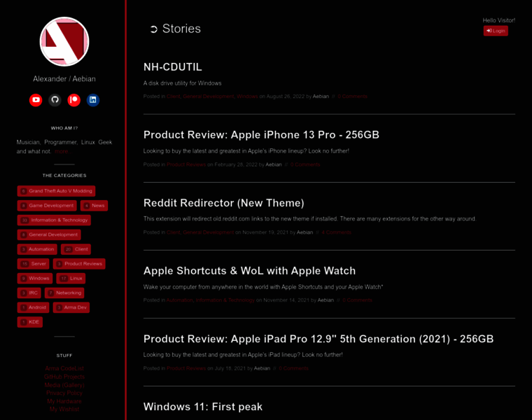Select the KDE category tag
Viewport: 532px width, 420px height.
pos(30,322)
